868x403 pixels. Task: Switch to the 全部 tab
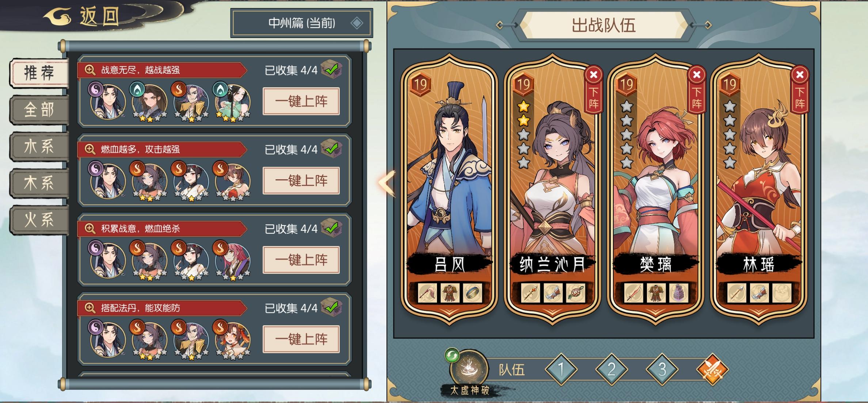39,110
